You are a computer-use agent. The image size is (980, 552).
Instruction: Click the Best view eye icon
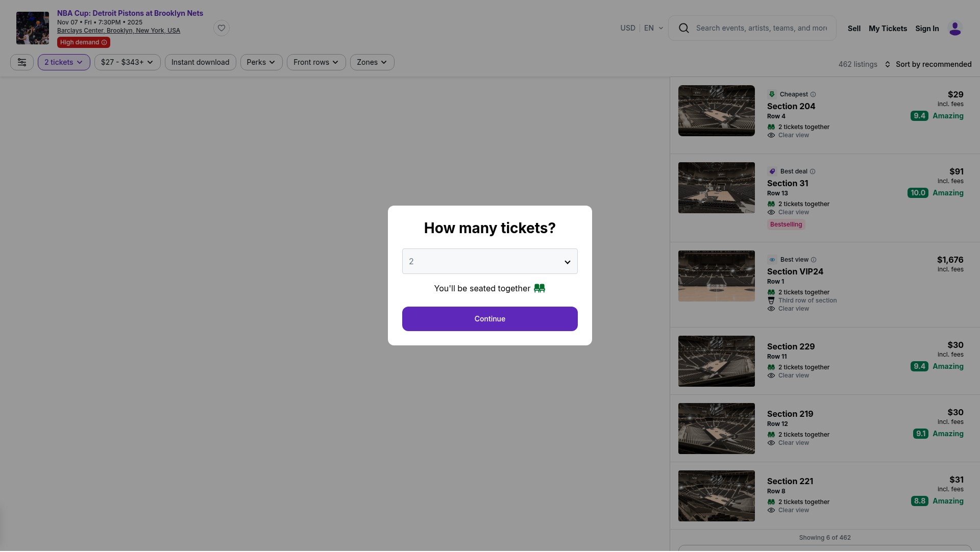pyautogui.click(x=772, y=260)
